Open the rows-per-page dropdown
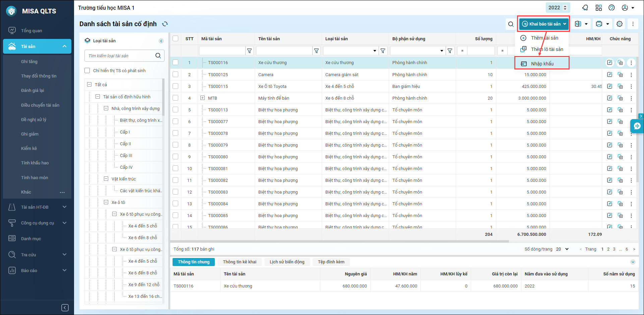The width and height of the screenshot is (644, 315). coord(563,249)
